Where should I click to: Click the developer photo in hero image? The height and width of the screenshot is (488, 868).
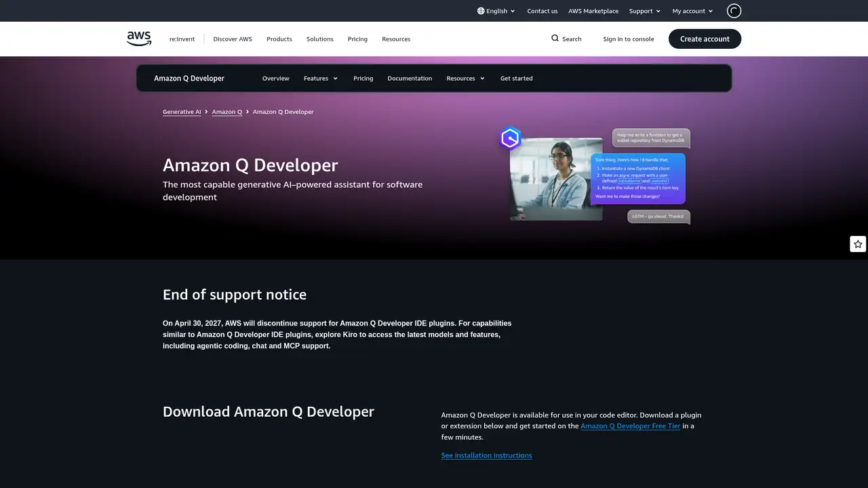pos(556,179)
